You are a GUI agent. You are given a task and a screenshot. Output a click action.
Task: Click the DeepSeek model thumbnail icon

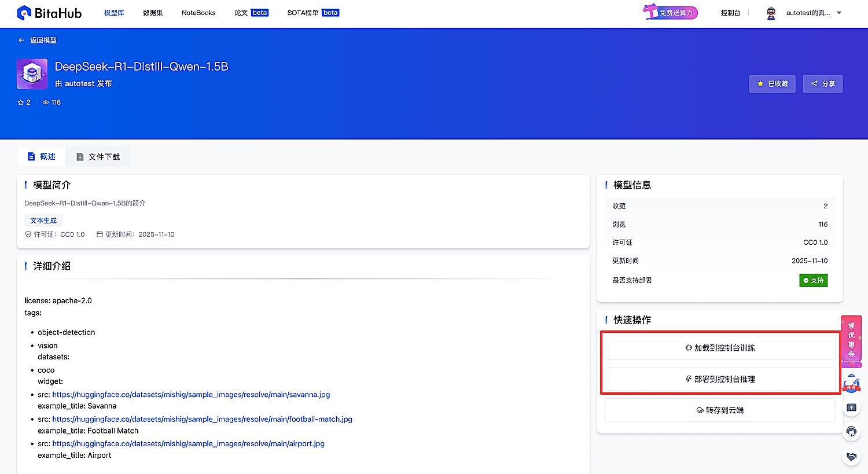point(32,74)
